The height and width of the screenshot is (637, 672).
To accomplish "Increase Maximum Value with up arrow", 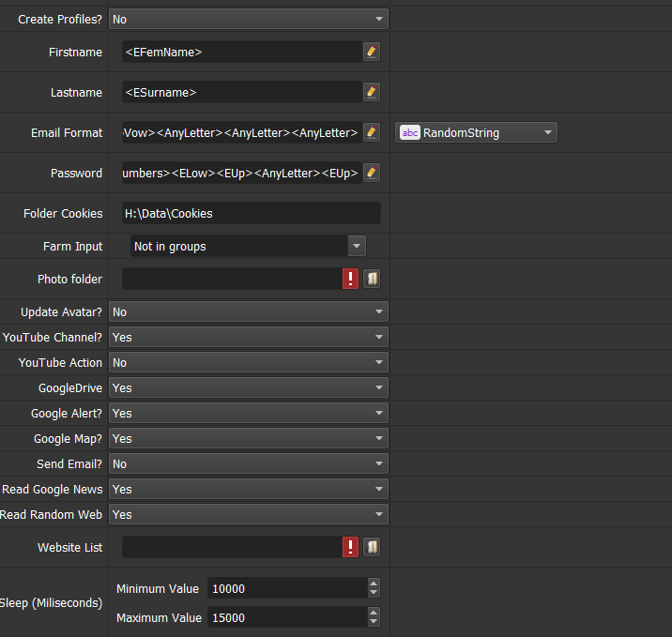I will pos(374,613).
